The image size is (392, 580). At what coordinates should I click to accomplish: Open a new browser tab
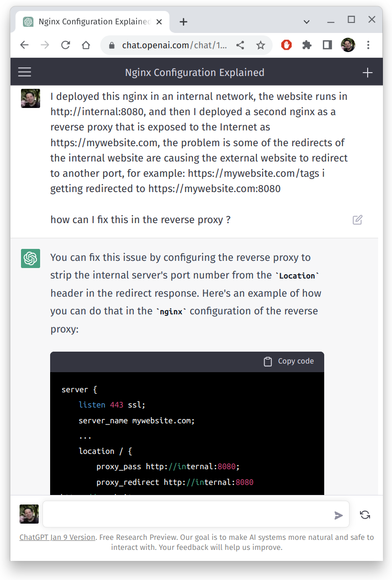click(184, 21)
